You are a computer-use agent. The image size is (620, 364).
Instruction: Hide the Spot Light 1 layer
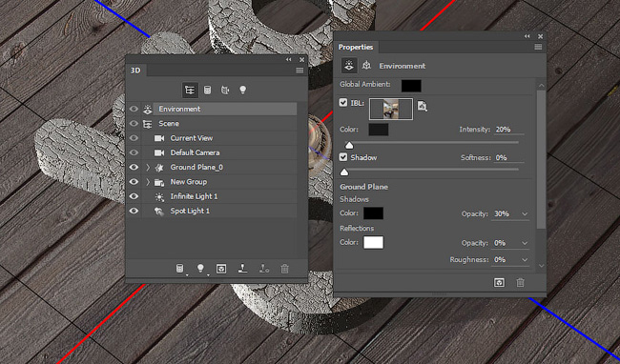pyautogui.click(x=134, y=211)
